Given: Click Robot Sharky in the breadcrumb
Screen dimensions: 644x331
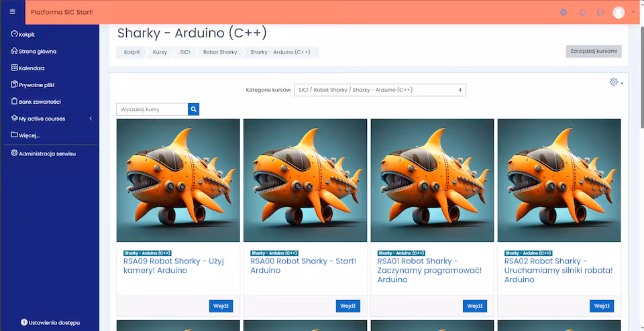Looking at the screenshot, I should click(220, 52).
